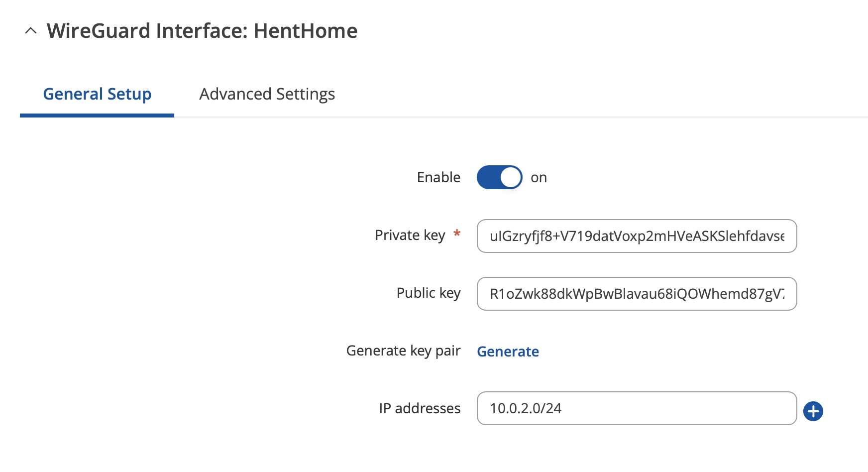This screenshot has width=868, height=472.
Task: Toggle the Enable switch off
Action: coord(499,177)
